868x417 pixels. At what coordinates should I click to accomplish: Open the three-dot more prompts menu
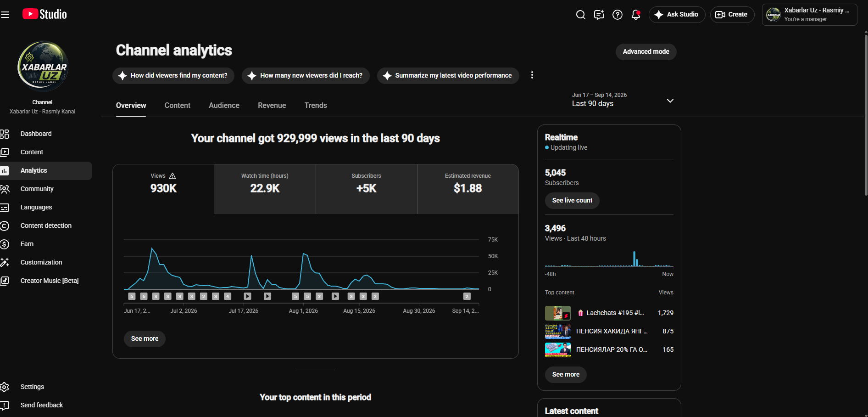(532, 75)
